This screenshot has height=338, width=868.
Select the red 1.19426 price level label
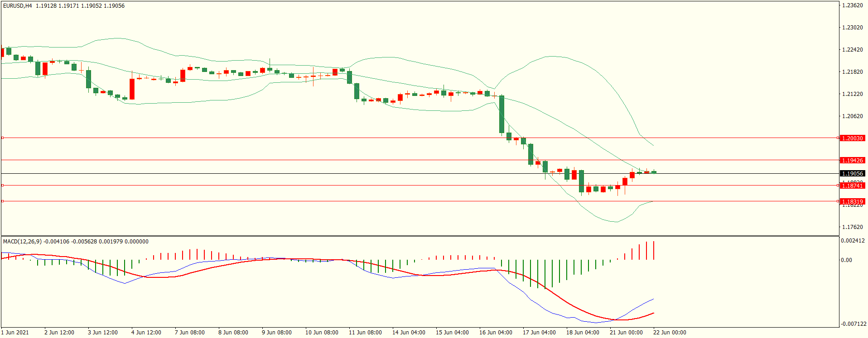point(852,160)
